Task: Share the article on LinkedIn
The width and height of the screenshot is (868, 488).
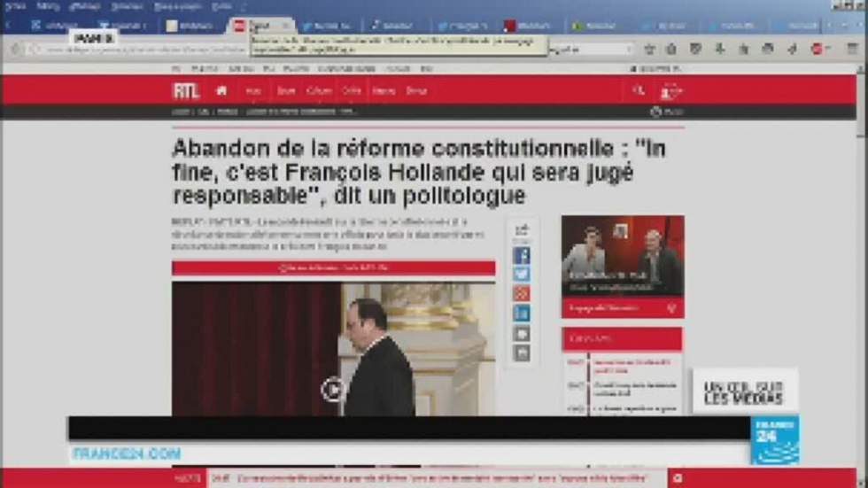Action: click(x=522, y=314)
